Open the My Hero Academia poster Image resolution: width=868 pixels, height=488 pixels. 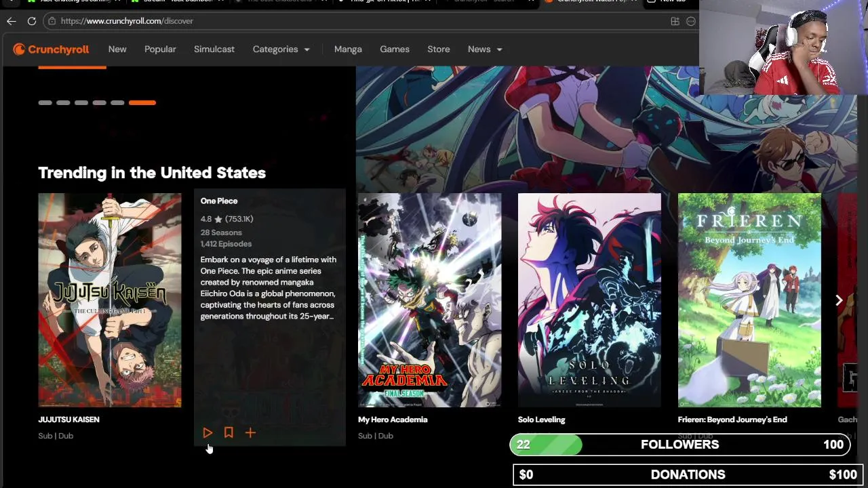[430, 300]
